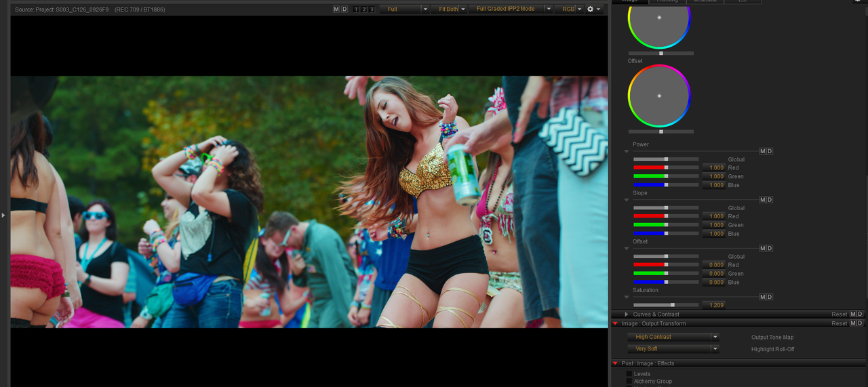Click the Slope section M button
Image resolution: width=868 pixels, height=387 pixels.
click(763, 200)
